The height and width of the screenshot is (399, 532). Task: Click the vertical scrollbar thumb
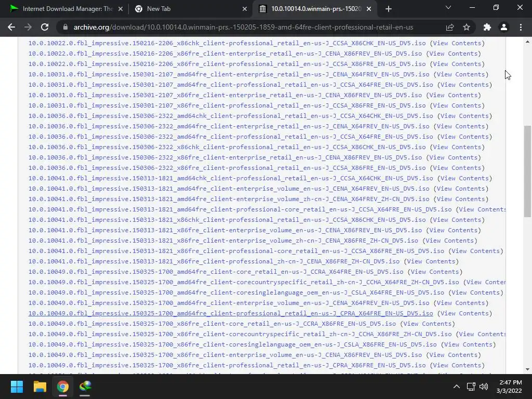[x=527, y=171]
